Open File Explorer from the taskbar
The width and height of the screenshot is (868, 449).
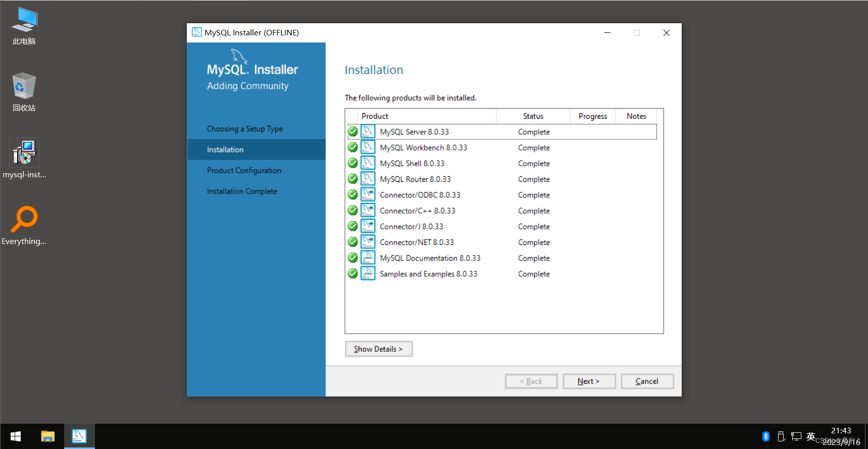[48, 436]
